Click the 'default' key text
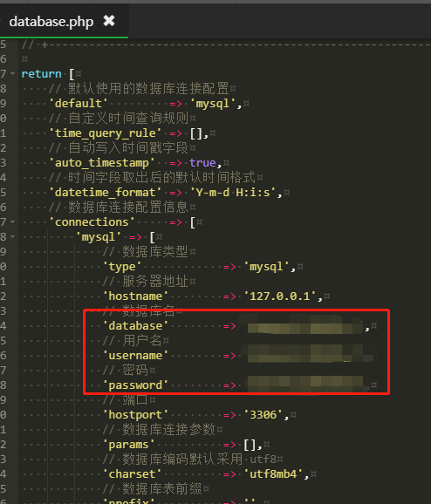The height and width of the screenshot is (504, 431). (79, 104)
